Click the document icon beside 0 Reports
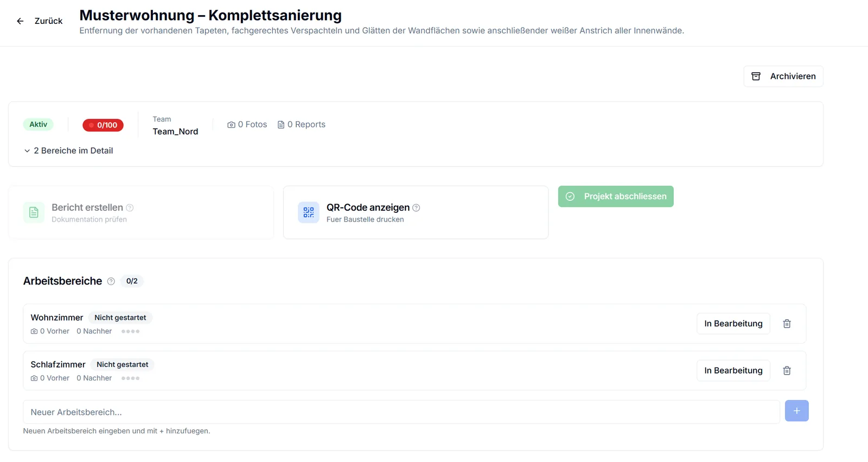 coord(281,125)
